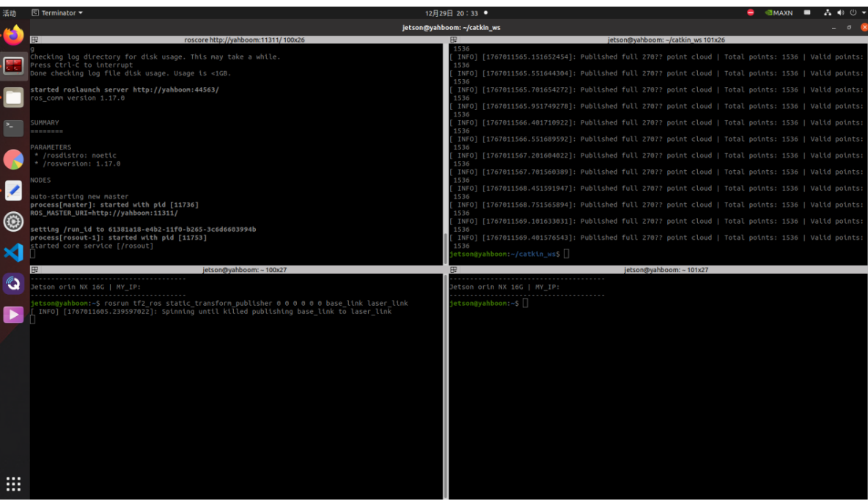Open the Files manager in the dock
The height and width of the screenshot is (501, 868).
[x=13, y=97]
